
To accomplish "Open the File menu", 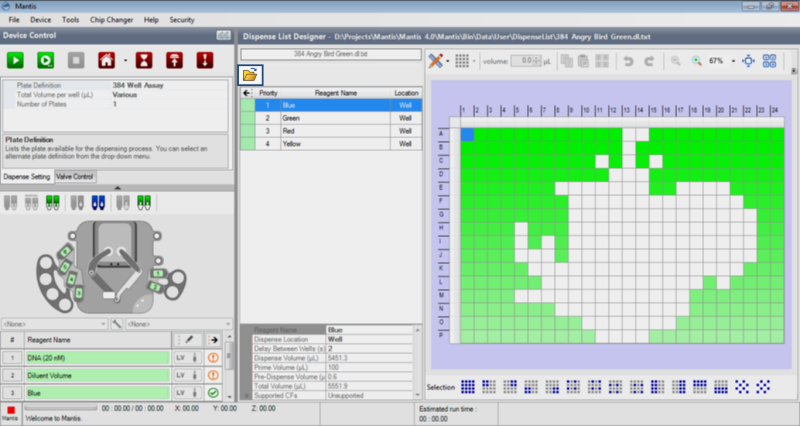I will click(14, 20).
